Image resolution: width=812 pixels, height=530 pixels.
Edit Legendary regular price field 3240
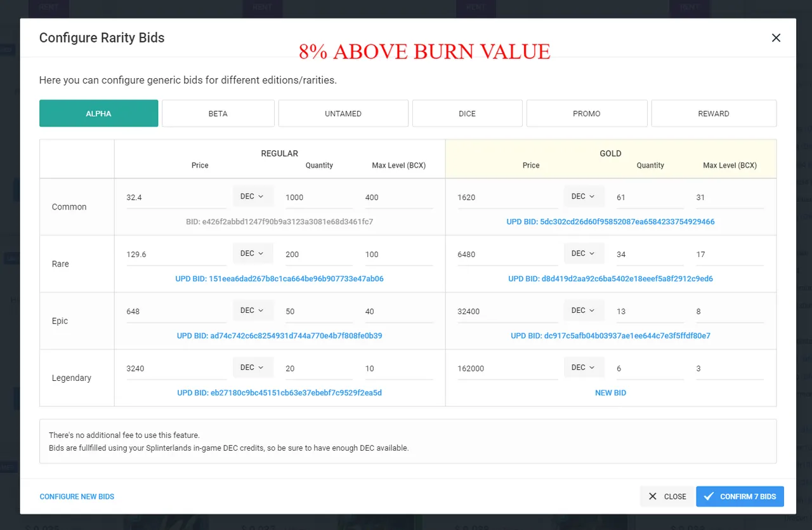pos(176,369)
